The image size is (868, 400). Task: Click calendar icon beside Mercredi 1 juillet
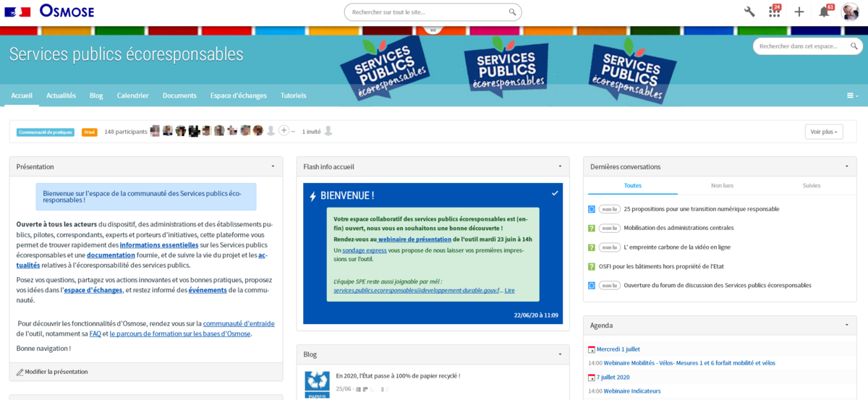coord(592,349)
